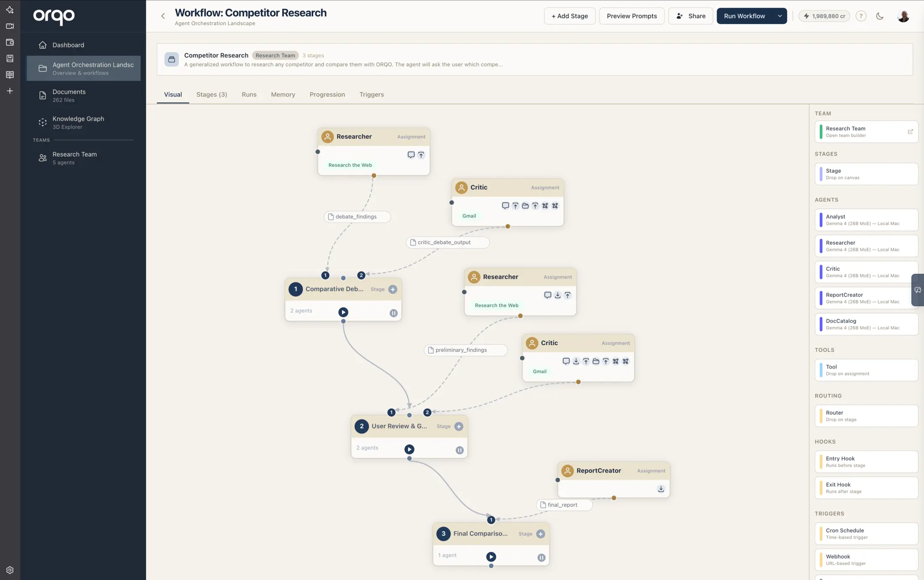Select the preliminary_findings edge label
This screenshot has width=924, height=580.
(465, 350)
